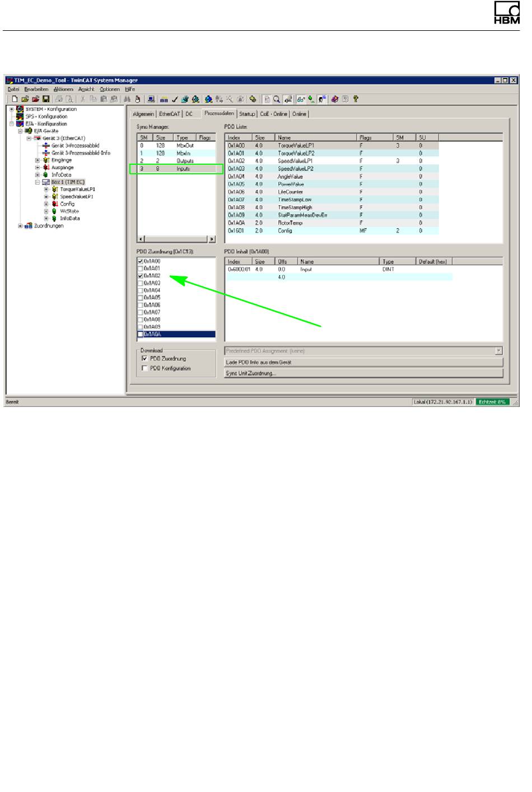Expand the SYSTEM - Konfiguration tree node
The image size is (532, 792).
(12, 109)
